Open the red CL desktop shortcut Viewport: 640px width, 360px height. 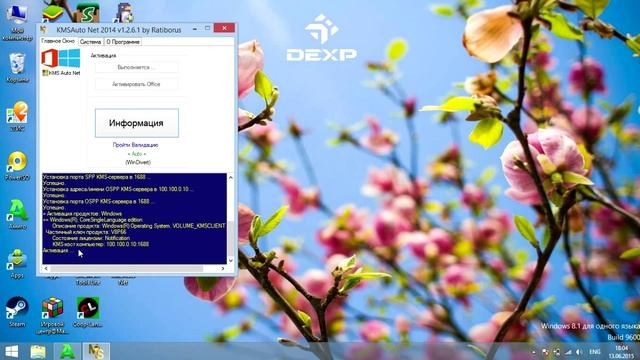coord(87,312)
